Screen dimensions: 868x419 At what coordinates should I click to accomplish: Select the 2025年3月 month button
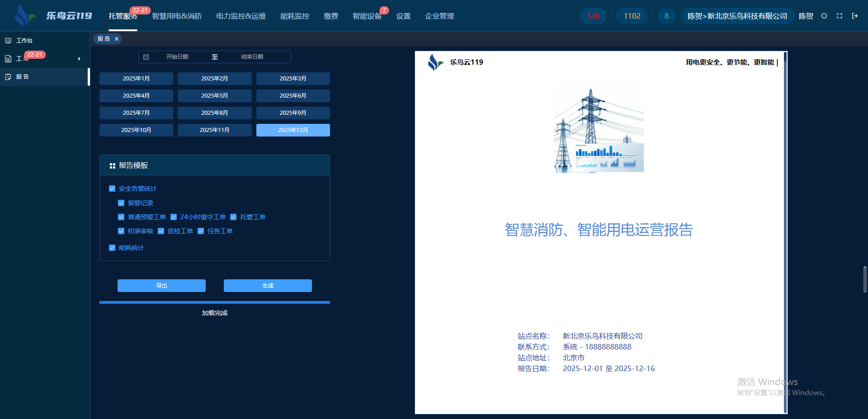coord(293,79)
